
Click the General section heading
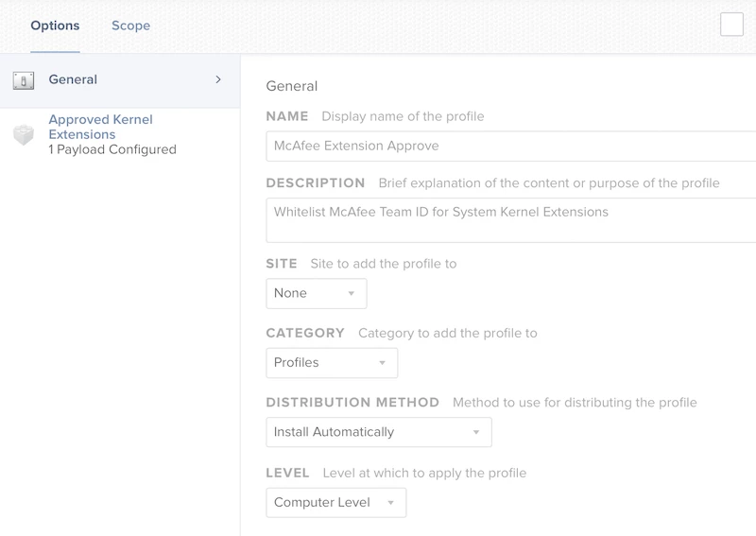[292, 86]
